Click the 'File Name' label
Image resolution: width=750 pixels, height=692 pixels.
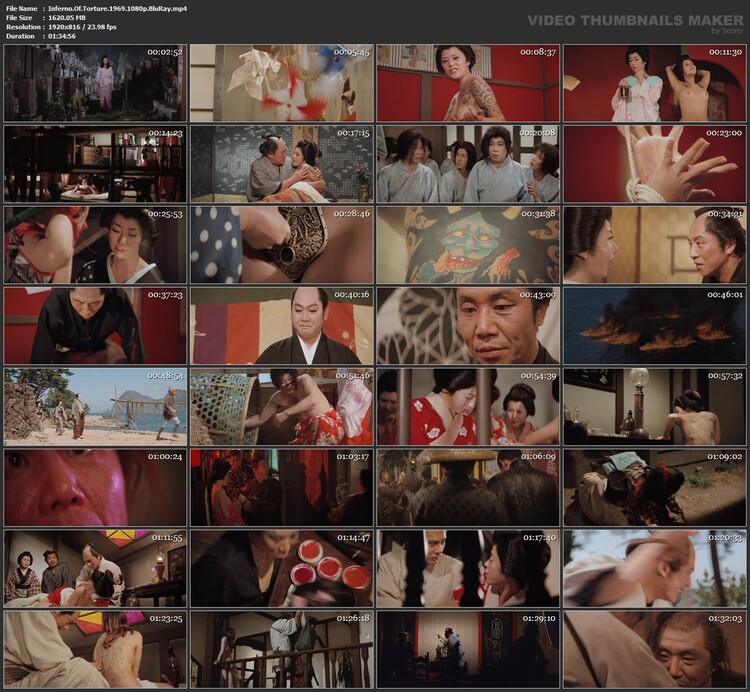[x=22, y=9]
